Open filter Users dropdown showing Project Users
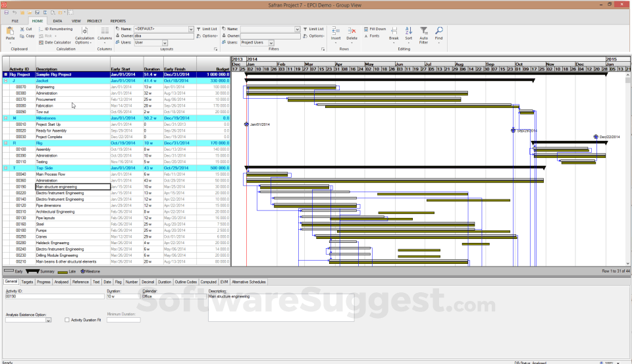The image size is (632, 364). coord(271,43)
